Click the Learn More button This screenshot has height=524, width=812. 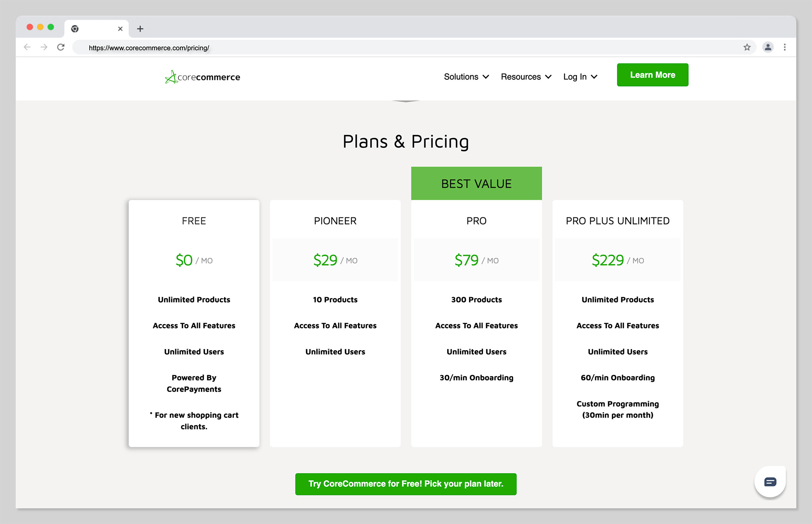(x=652, y=75)
